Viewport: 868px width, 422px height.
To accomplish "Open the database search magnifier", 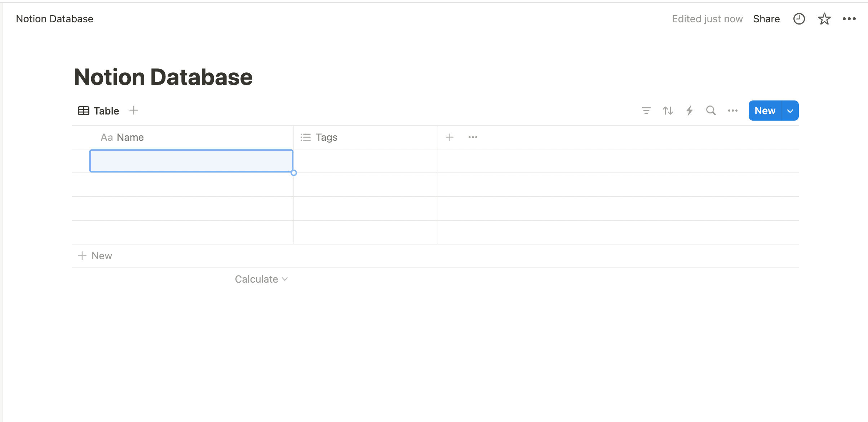I will [711, 111].
